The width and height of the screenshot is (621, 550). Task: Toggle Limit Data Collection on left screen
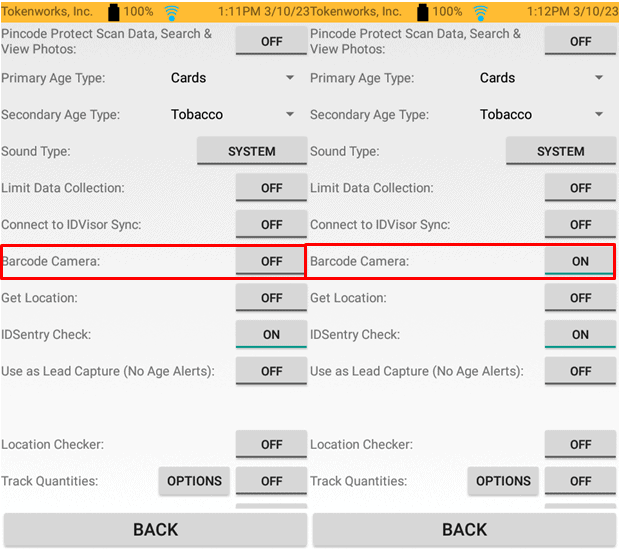point(271,188)
